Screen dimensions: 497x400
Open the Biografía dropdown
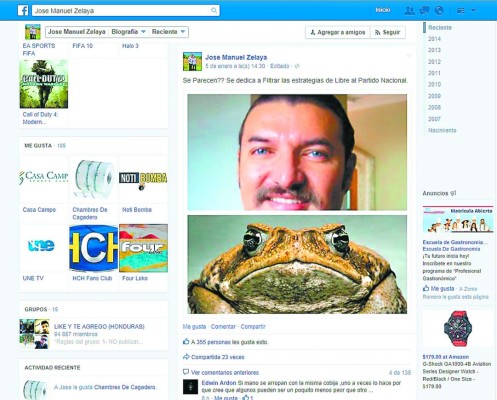(x=128, y=32)
